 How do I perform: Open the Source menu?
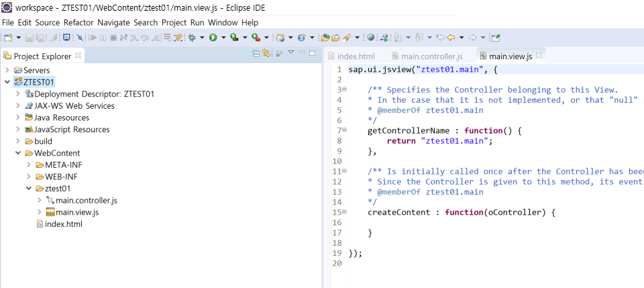47,23
